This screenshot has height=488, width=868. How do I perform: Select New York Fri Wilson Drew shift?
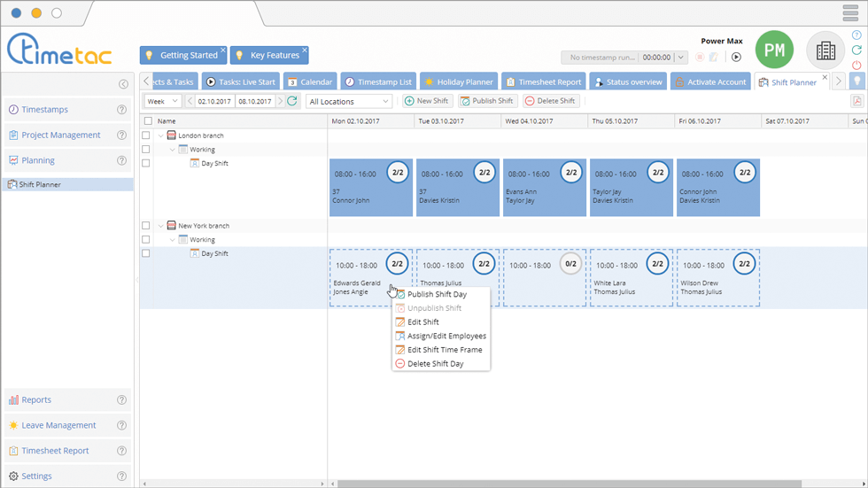click(718, 278)
